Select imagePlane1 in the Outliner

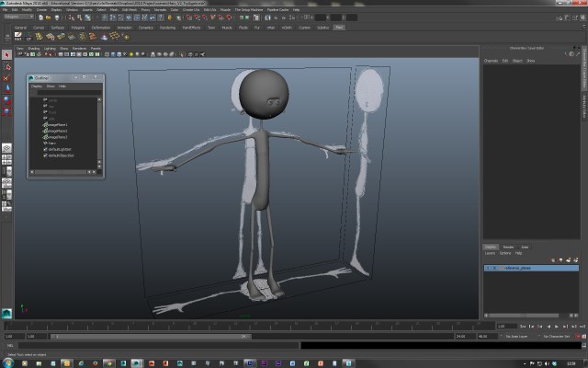(57, 124)
